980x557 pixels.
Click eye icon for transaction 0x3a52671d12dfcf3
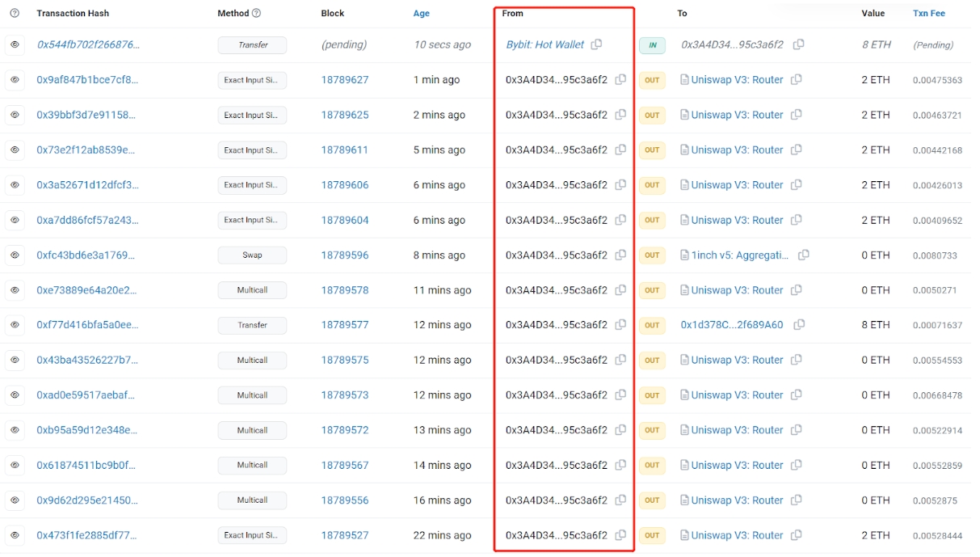pyautogui.click(x=15, y=185)
